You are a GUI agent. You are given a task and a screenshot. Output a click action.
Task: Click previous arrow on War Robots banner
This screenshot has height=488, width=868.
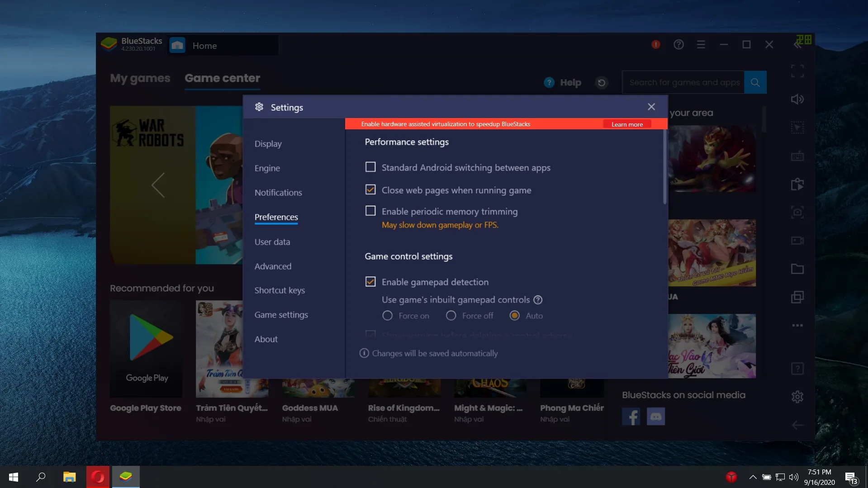click(157, 185)
